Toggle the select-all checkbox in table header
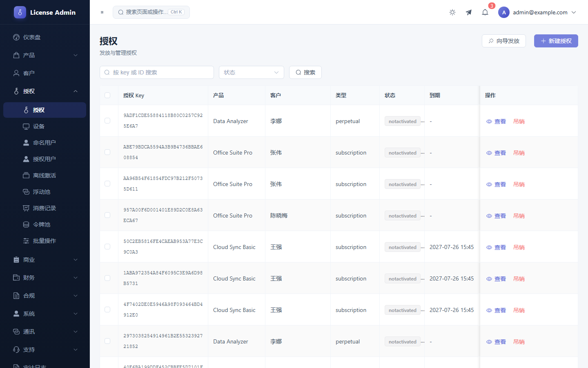This screenshot has width=588, height=368. click(107, 95)
